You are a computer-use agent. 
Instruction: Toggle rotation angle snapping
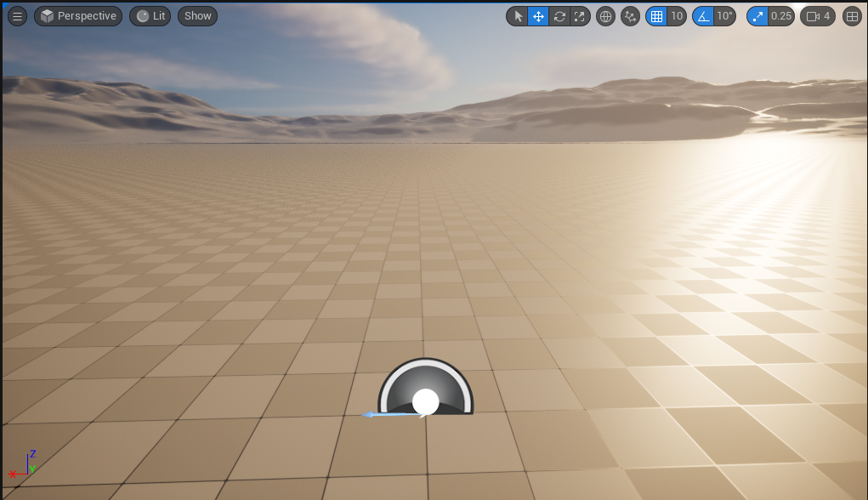click(x=703, y=17)
